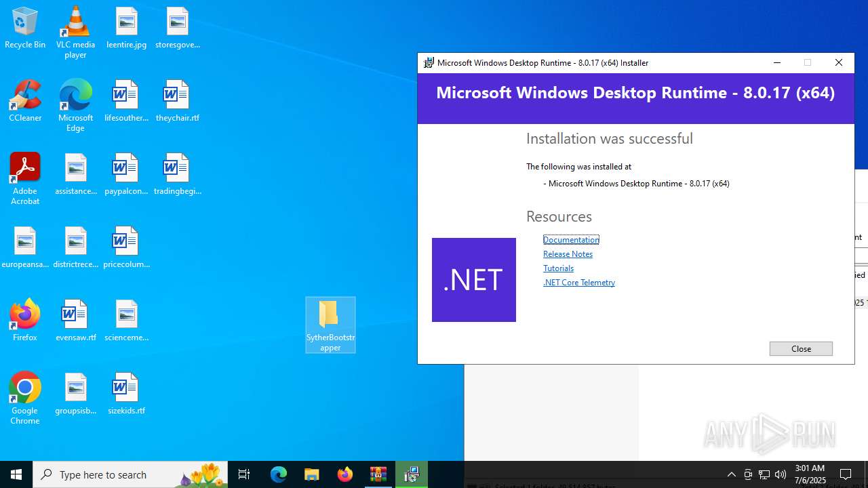Launch Firefox desktop shortcut

(x=25, y=321)
